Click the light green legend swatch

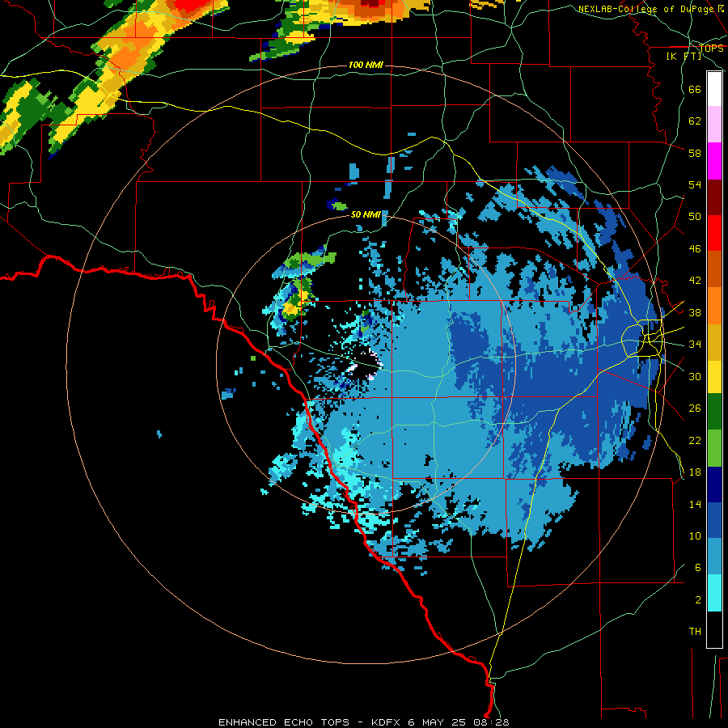tap(714, 448)
